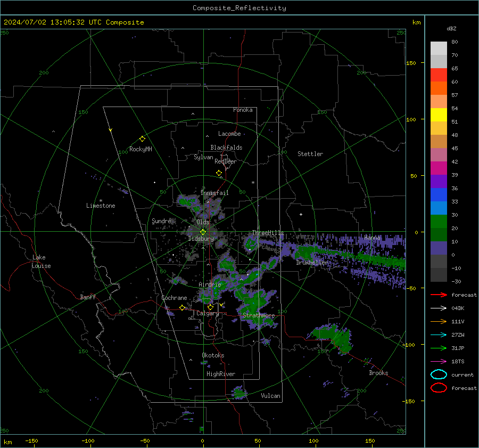Click the Hanna city label

[372, 238]
